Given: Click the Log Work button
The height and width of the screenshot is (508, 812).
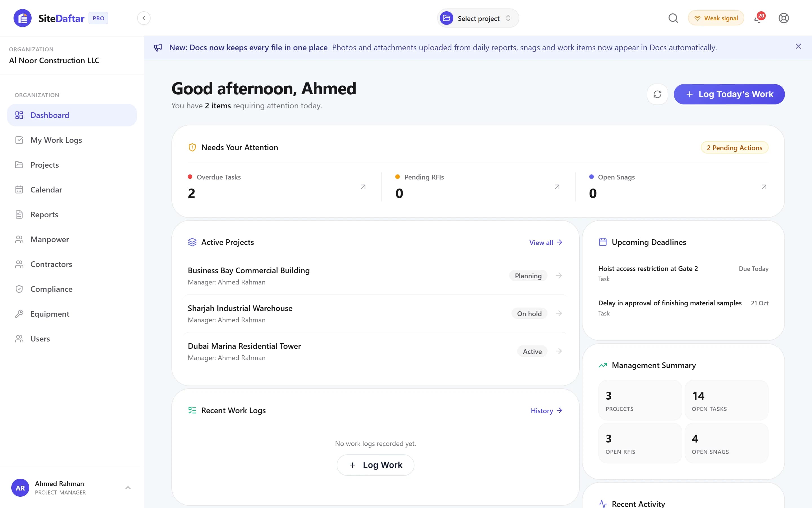Looking at the screenshot, I should 375,465.
